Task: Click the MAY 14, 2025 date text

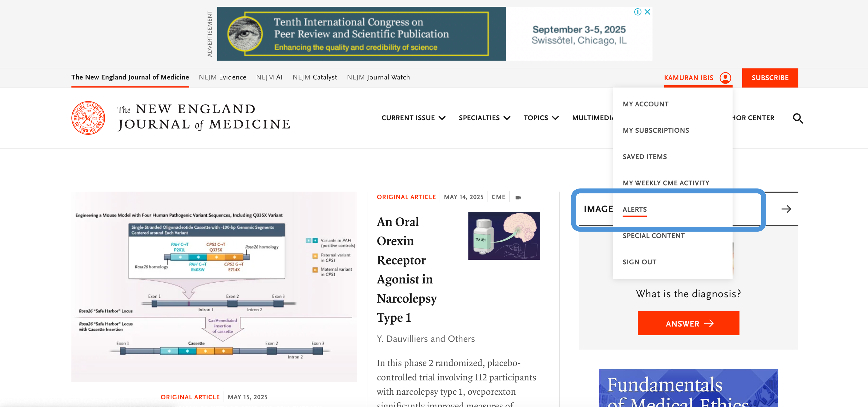Action: point(464,197)
